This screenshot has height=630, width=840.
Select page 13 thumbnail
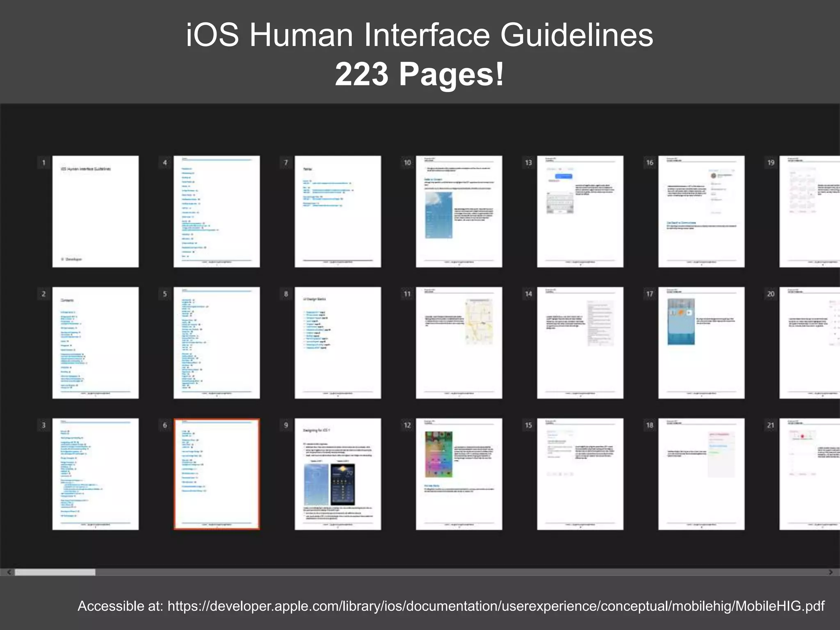[580, 212]
